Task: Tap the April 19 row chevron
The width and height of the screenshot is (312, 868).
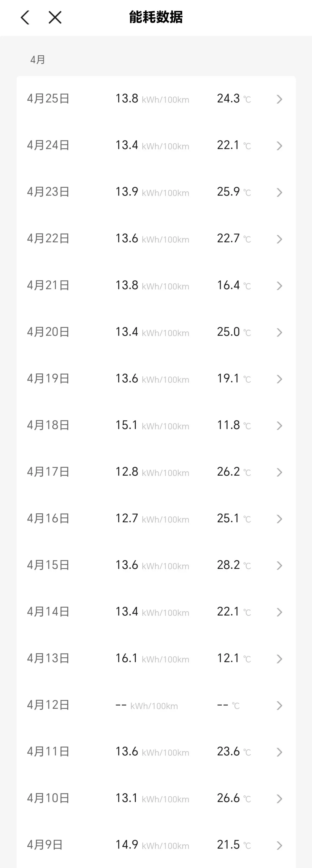Action: [279, 379]
